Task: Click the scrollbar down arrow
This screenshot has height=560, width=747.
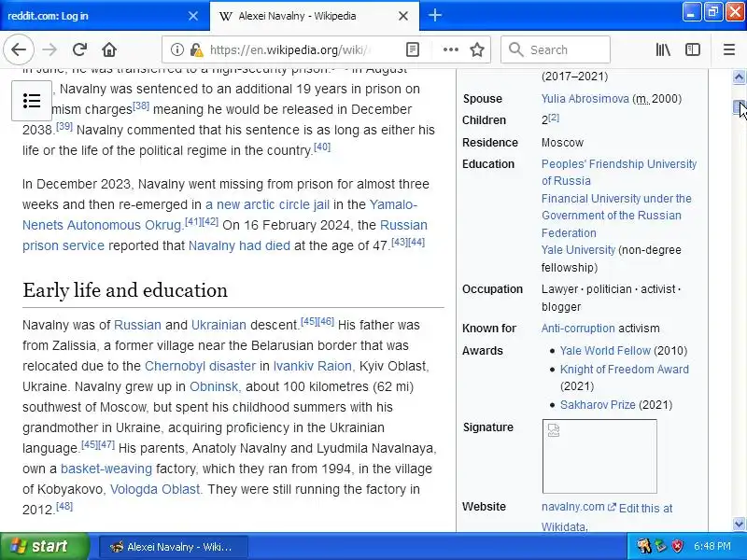Action: click(x=739, y=524)
